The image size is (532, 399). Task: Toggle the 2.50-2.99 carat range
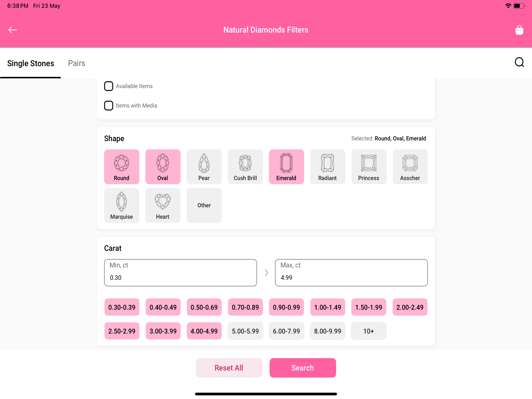tap(122, 331)
